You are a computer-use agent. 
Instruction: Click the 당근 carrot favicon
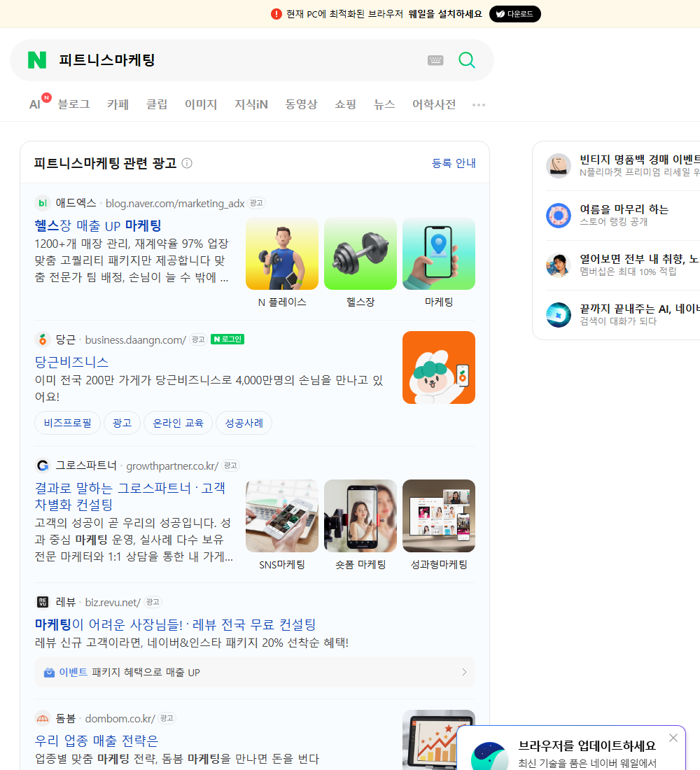pos(43,339)
